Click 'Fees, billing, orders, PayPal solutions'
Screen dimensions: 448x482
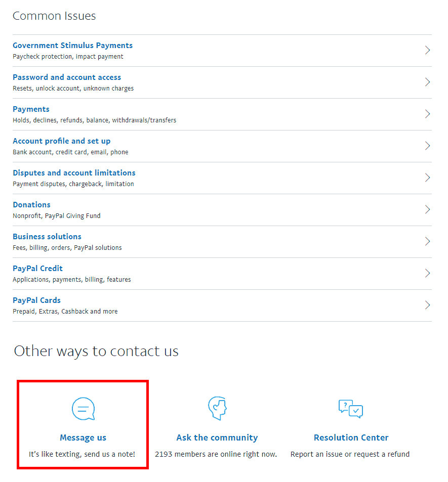click(x=67, y=248)
